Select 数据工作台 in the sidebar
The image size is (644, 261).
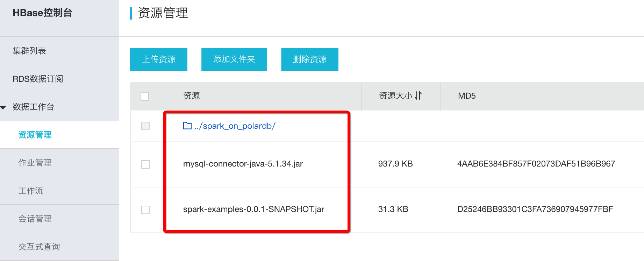34,107
